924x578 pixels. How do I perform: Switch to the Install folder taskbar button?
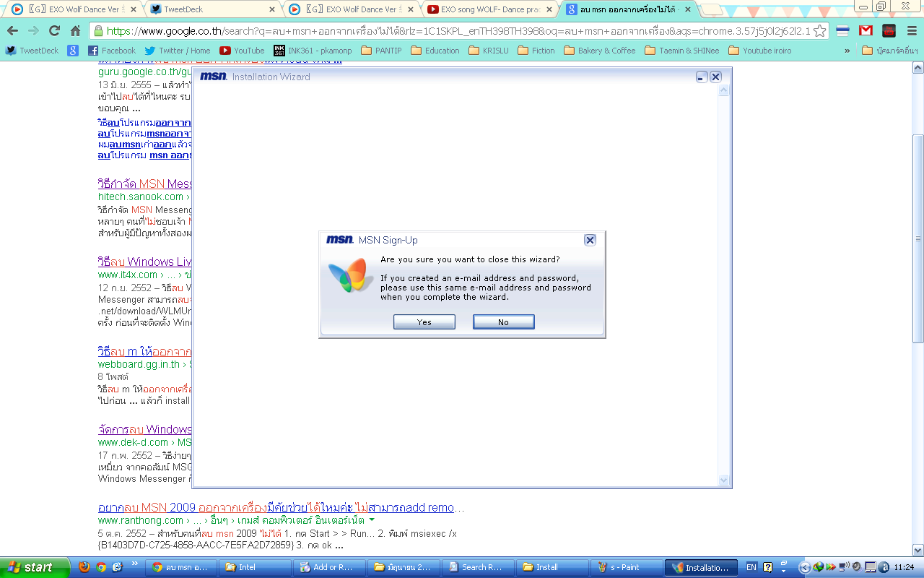pyautogui.click(x=552, y=567)
